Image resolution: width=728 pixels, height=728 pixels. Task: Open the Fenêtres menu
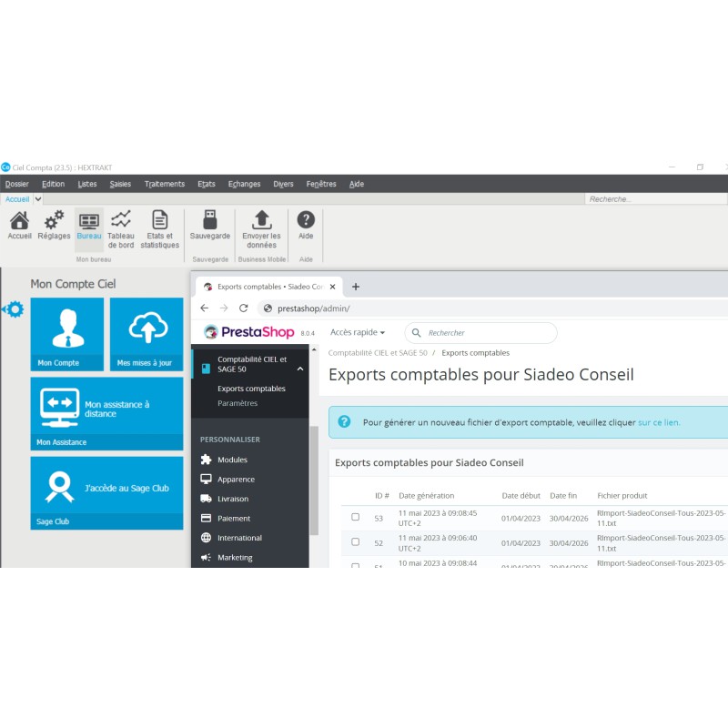[321, 184]
